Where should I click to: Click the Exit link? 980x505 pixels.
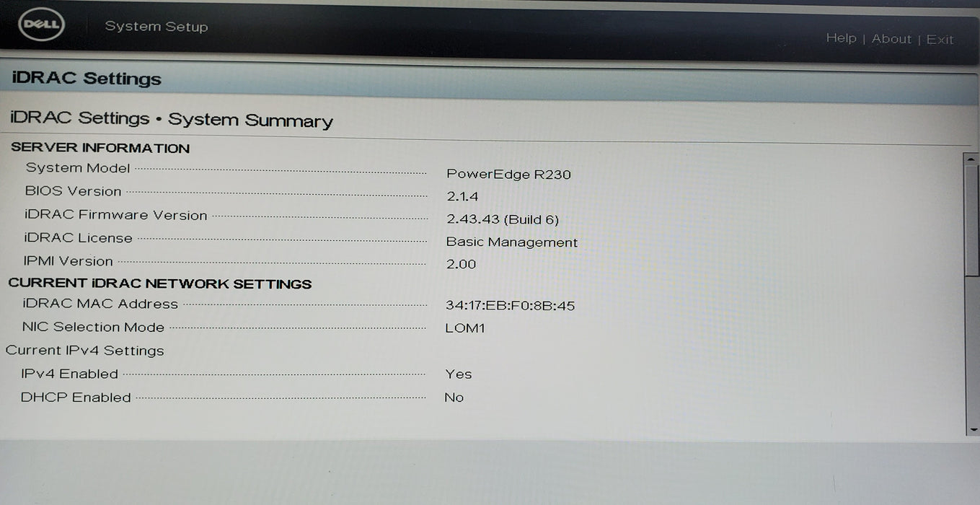(940, 40)
